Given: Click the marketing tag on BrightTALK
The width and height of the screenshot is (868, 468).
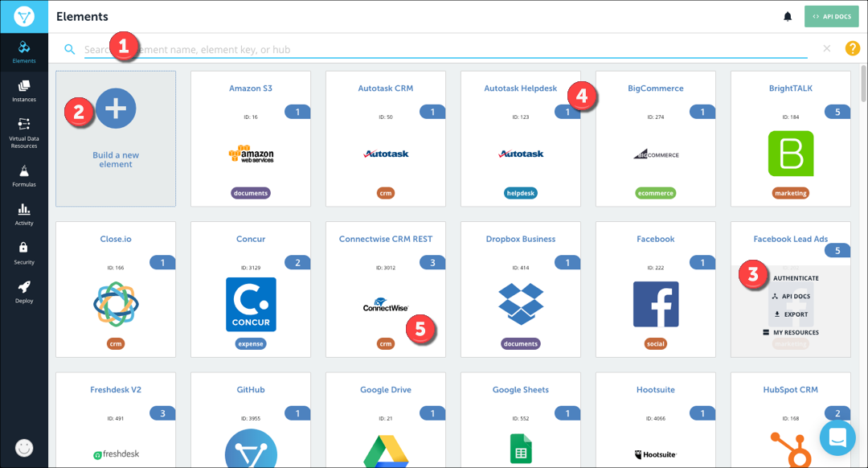Looking at the screenshot, I should (791, 193).
